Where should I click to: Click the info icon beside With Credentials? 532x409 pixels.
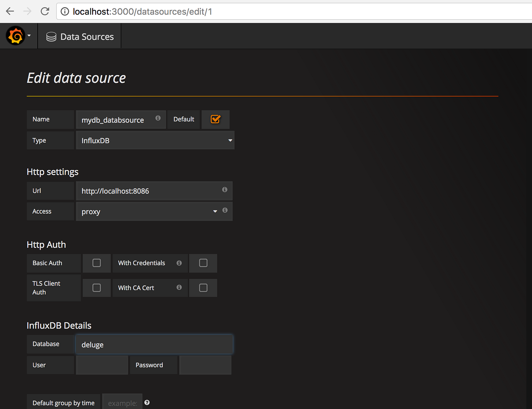(179, 263)
